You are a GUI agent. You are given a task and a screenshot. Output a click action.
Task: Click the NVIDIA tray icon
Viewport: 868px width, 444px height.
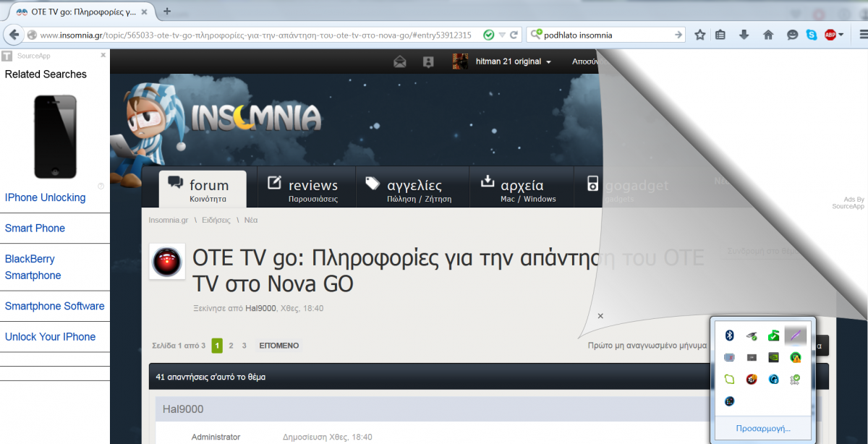pyautogui.click(x=773, y=357)
